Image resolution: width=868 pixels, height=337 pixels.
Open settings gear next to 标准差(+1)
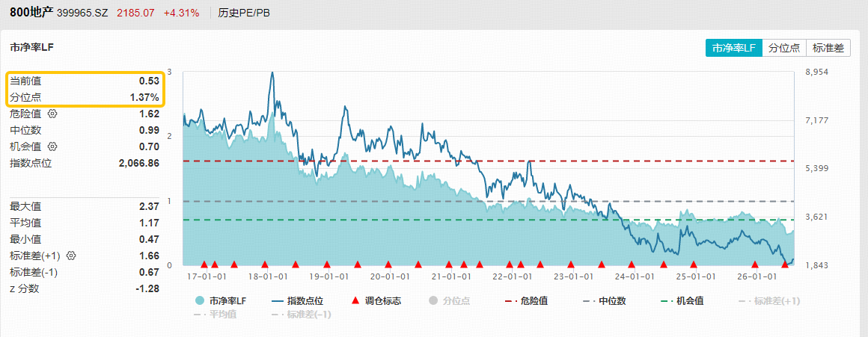(71, 256)
